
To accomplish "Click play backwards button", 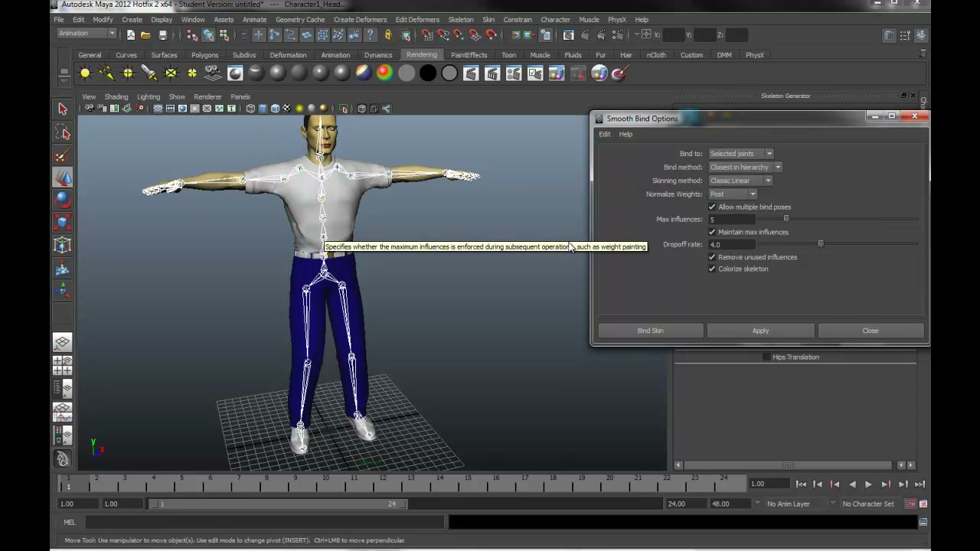I will point(852,484).
